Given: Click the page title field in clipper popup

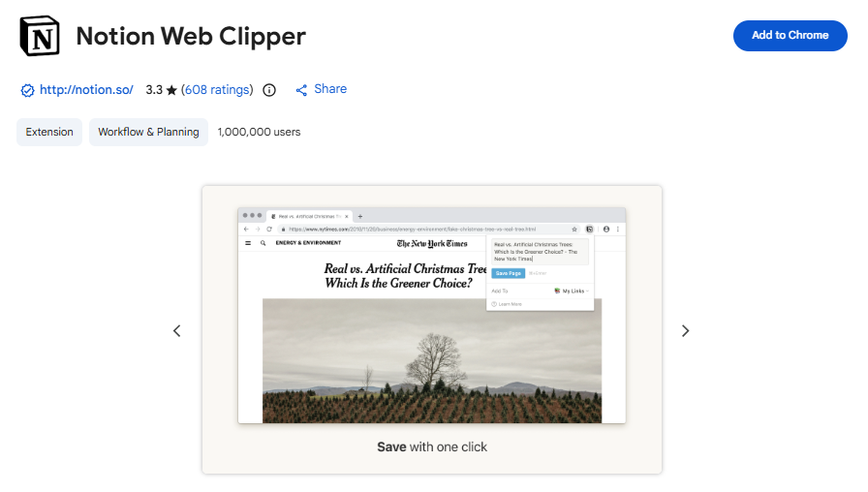Looking at the screenshot, I should [x=540, y=252].
